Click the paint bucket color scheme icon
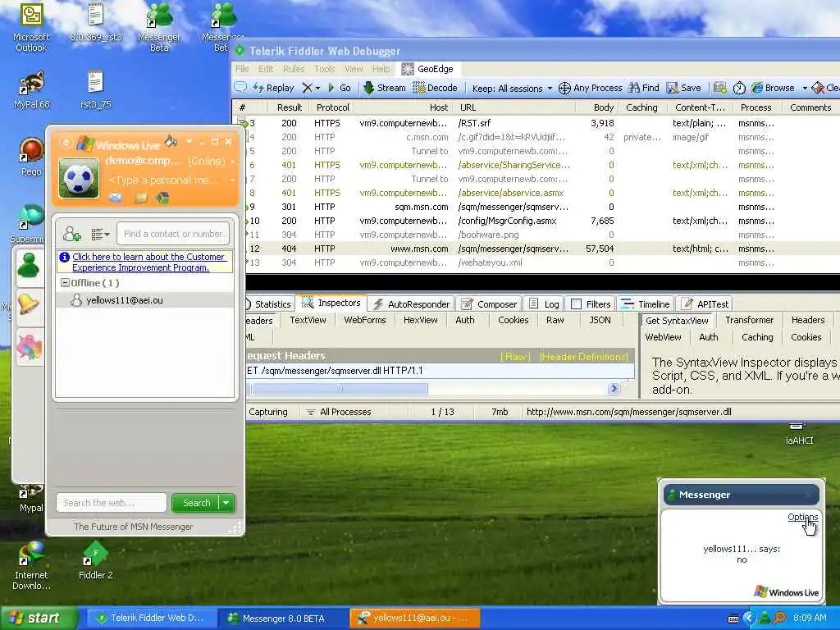840x630 pixels. click(x=171, y=141)
